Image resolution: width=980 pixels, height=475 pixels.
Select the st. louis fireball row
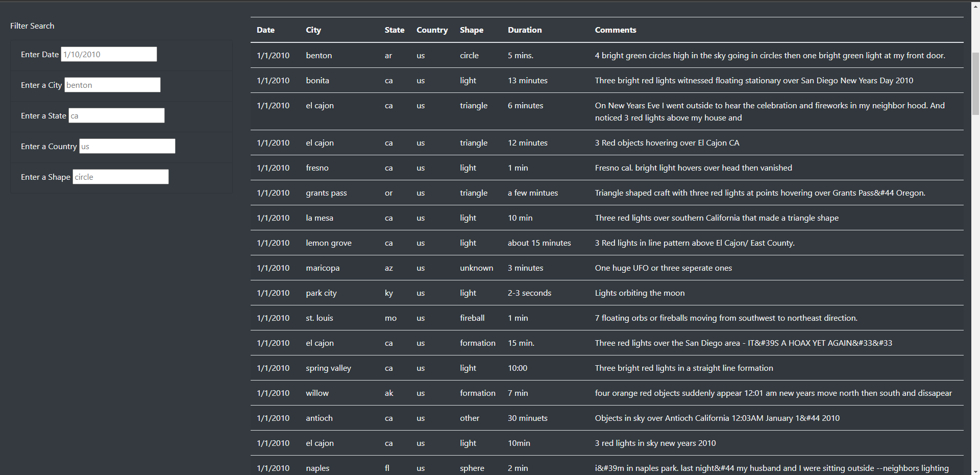click(510, 318)
